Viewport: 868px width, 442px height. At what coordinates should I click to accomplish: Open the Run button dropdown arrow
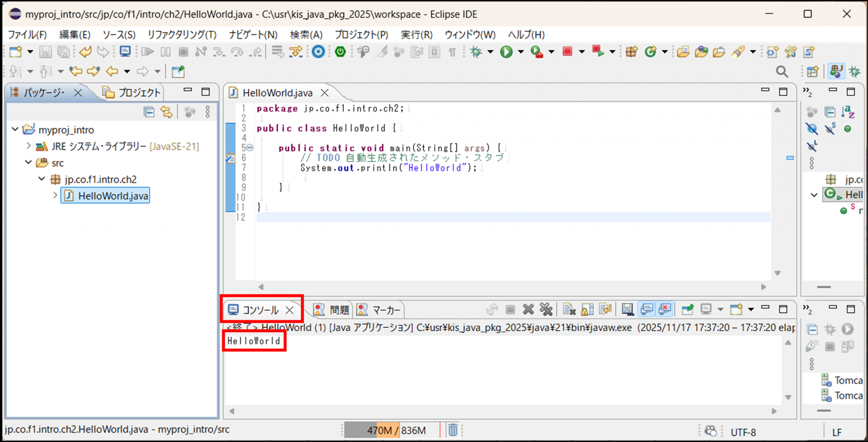click(x=521, y=52)
